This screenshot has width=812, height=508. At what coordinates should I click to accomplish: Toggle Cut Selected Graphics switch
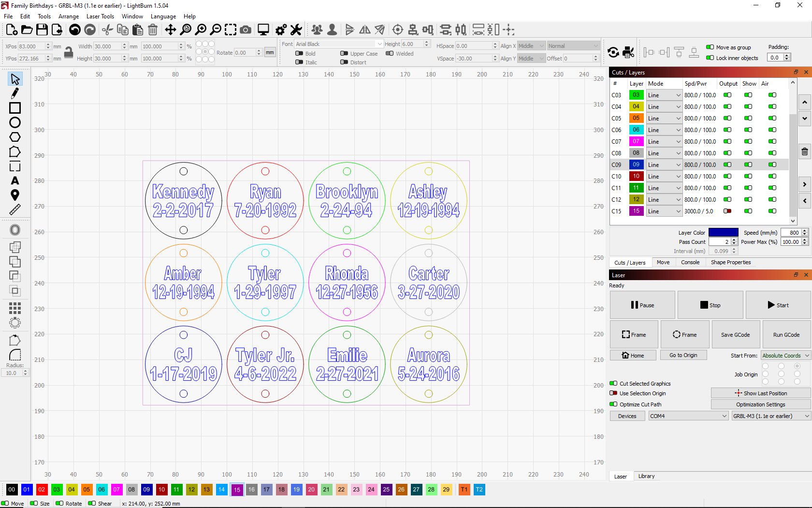614,383
